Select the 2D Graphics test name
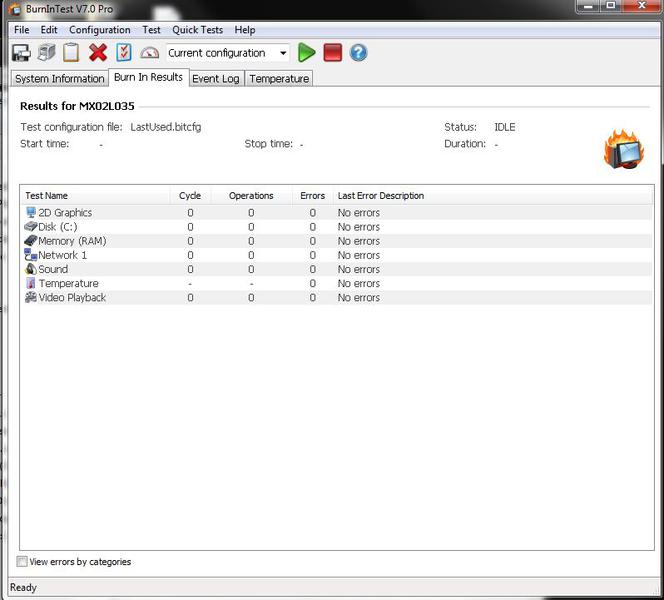 pos(65,213)
